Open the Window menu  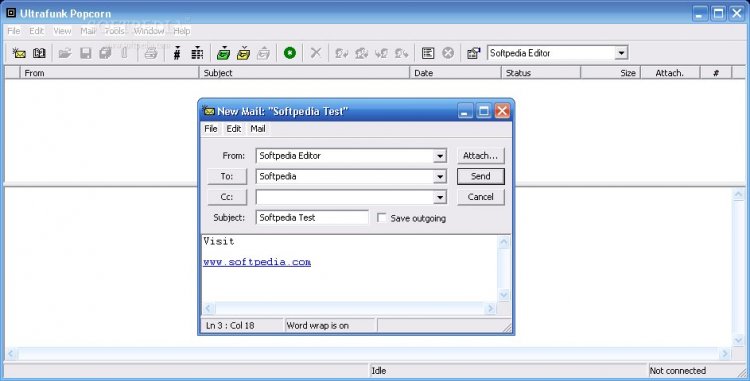click(x=149, y=31)
